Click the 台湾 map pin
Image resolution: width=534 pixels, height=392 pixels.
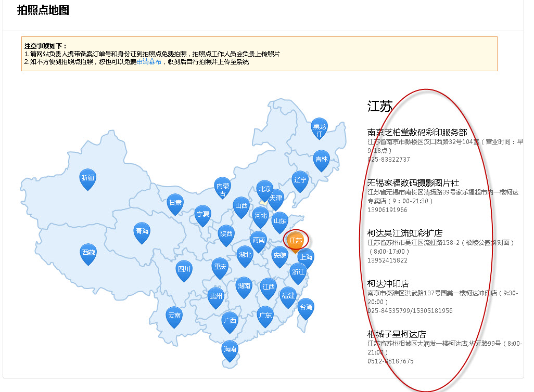305,308
